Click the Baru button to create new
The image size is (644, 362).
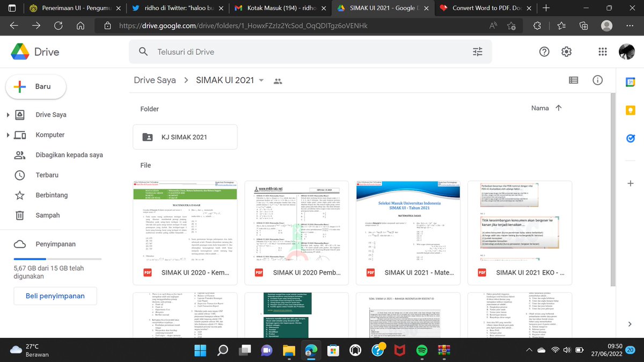[35, 86]
